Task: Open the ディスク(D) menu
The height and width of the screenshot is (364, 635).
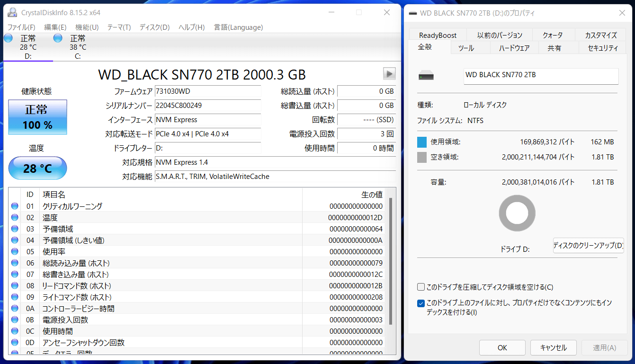Action: 154,27
